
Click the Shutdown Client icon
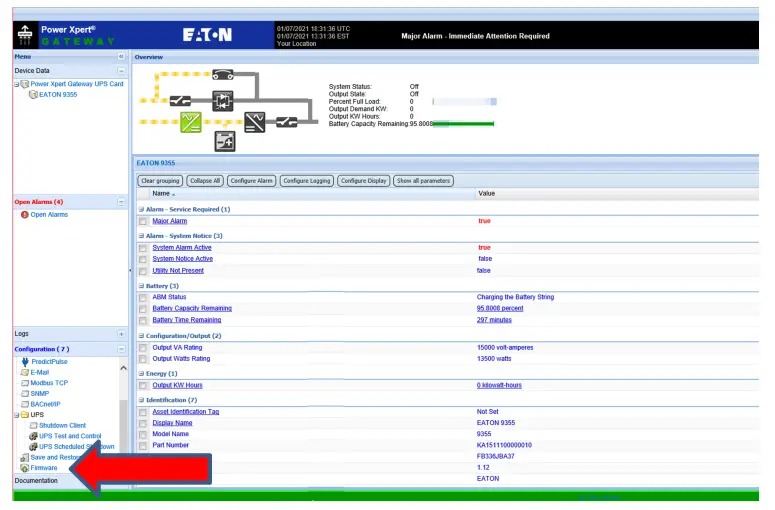coord(34,425)
